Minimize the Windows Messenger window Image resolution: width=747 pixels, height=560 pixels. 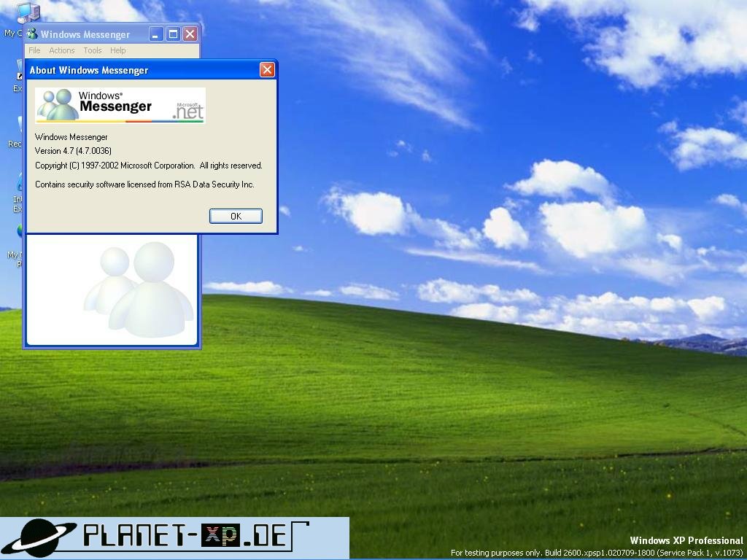(x=156, y=34)
